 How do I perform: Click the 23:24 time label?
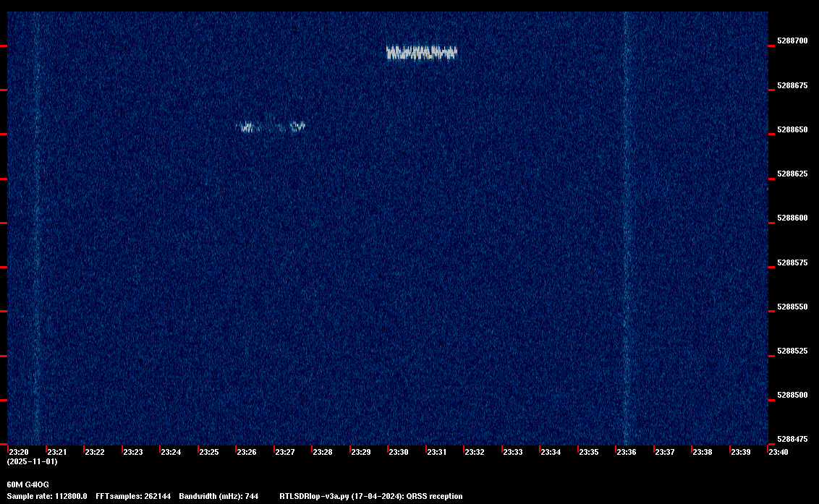coord(171,452)
